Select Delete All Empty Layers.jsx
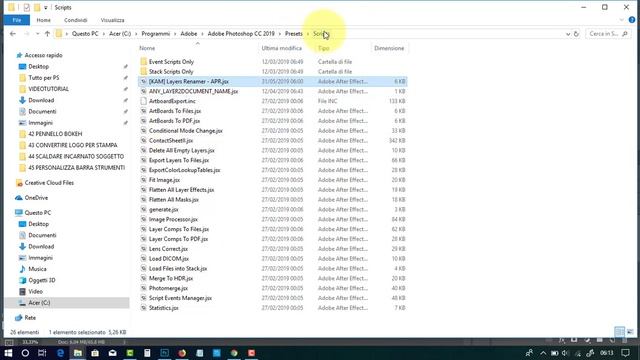 (x=182, y=150)
